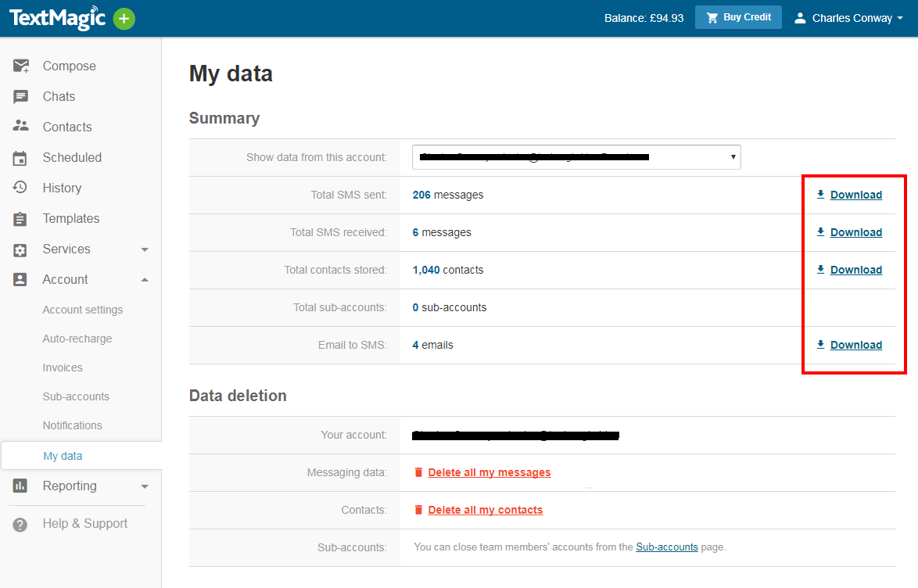Click the Account person icon

point(20,279)
